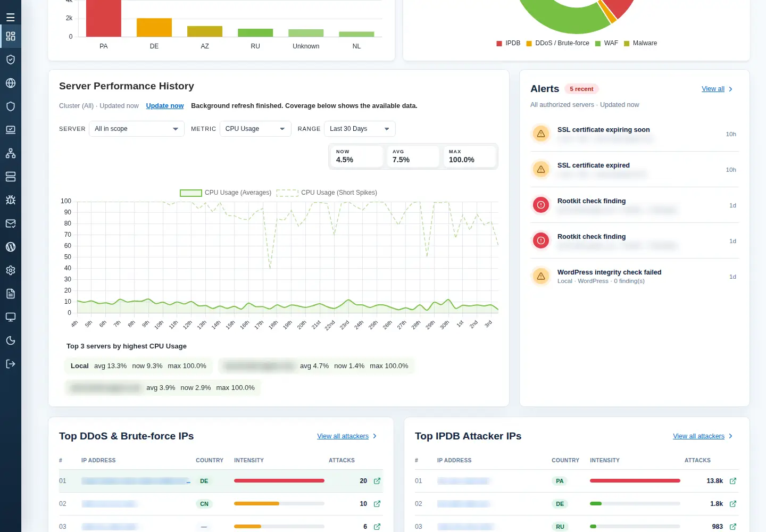Open the dashboard grid icon in sidebar
Image resolution: width=766 pixels, height=532 pixels.
coord(11,36)
